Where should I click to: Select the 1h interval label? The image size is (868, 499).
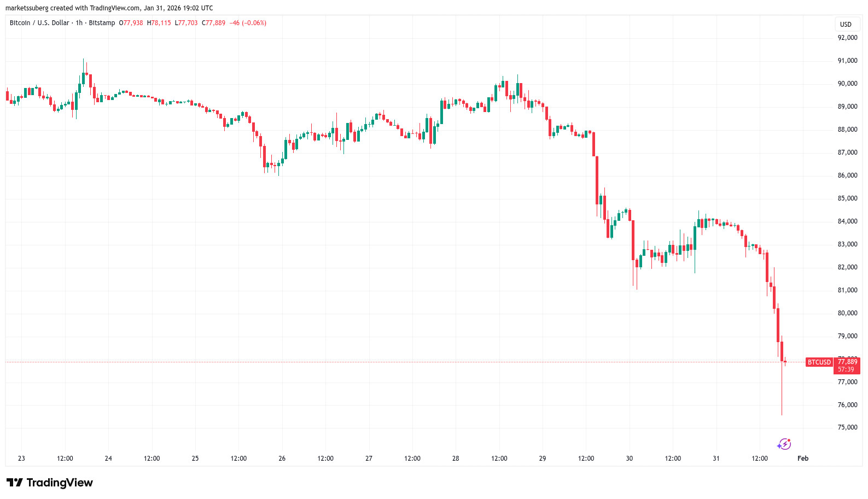click(x=79, y=23)
